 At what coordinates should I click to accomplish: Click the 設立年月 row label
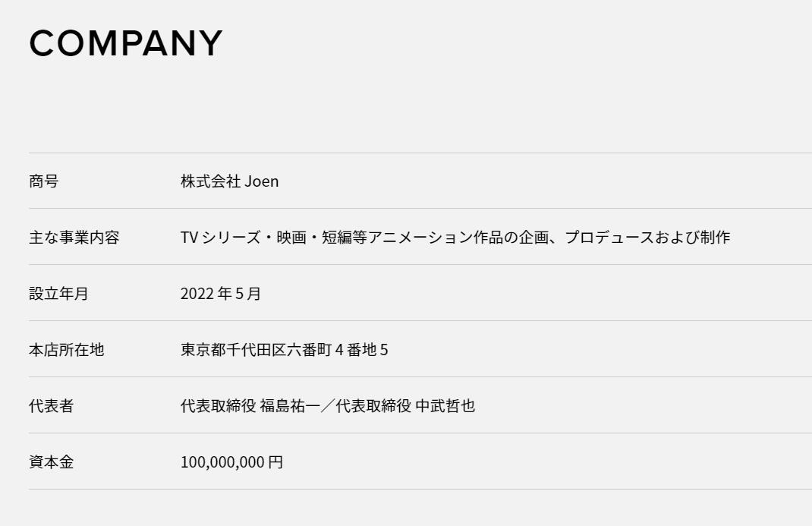pos(58,294)
